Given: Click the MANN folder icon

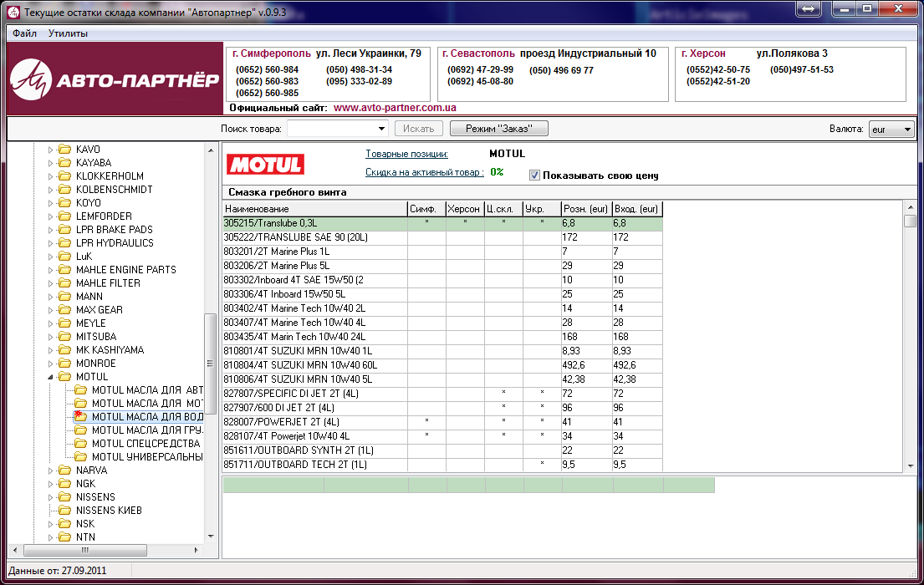Looking at the screenshot, I should (x=65, y=297).
